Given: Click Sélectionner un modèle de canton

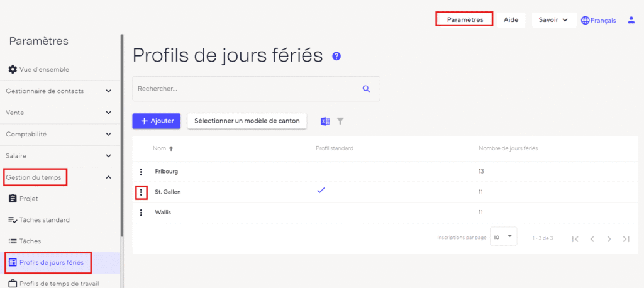Looking at the screenshot, I should [x=247, y=121].
